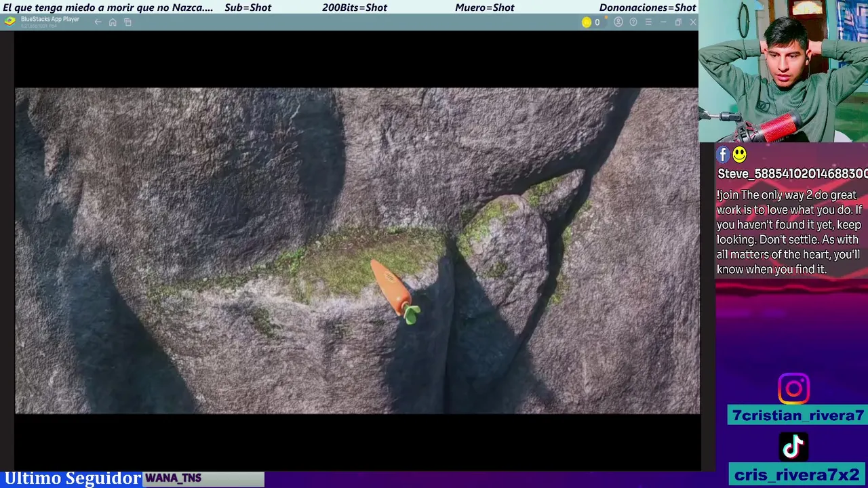Screen dimensions: 868x488
Task: Click 'El que tenga miedo a morir' text
Action: point(108,7)
